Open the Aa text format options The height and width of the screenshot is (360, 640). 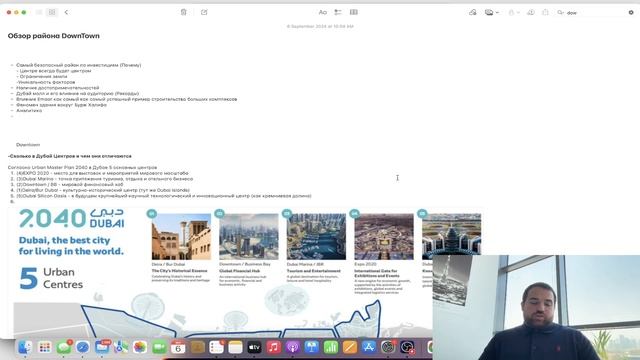[322, 12]
